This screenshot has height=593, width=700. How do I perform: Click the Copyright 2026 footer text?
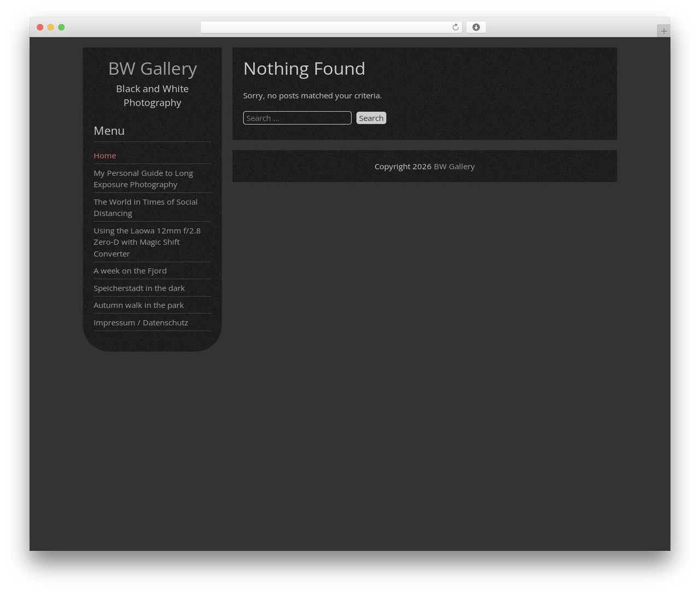coord(403,166)
